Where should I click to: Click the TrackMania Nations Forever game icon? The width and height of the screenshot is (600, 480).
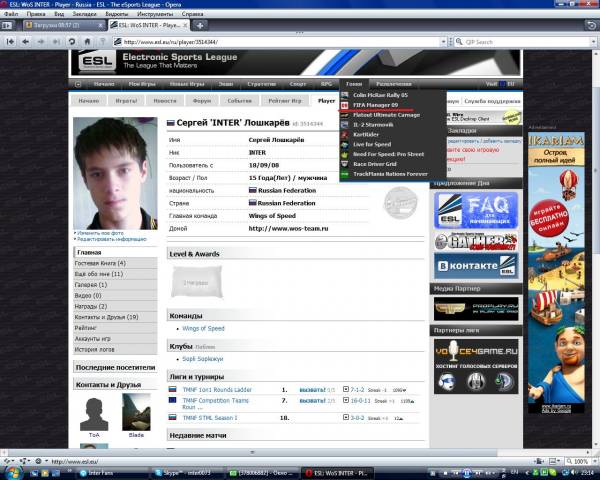(x=345, y=174)
